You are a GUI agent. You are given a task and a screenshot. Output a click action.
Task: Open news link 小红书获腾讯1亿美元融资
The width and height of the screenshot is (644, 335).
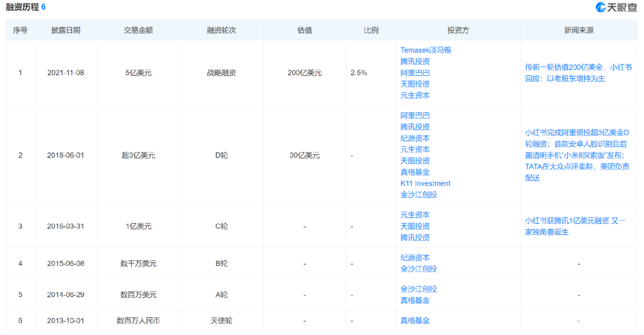(575, 226)
